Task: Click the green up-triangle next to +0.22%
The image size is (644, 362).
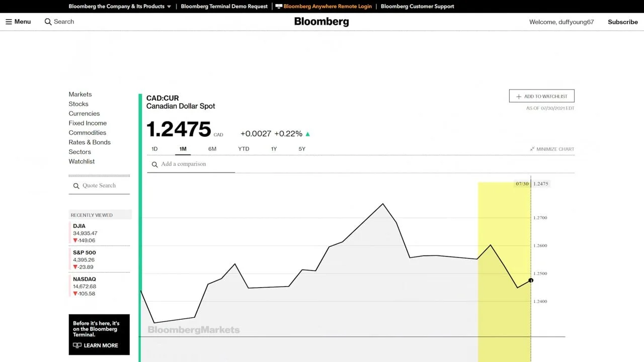Action: 308,134
